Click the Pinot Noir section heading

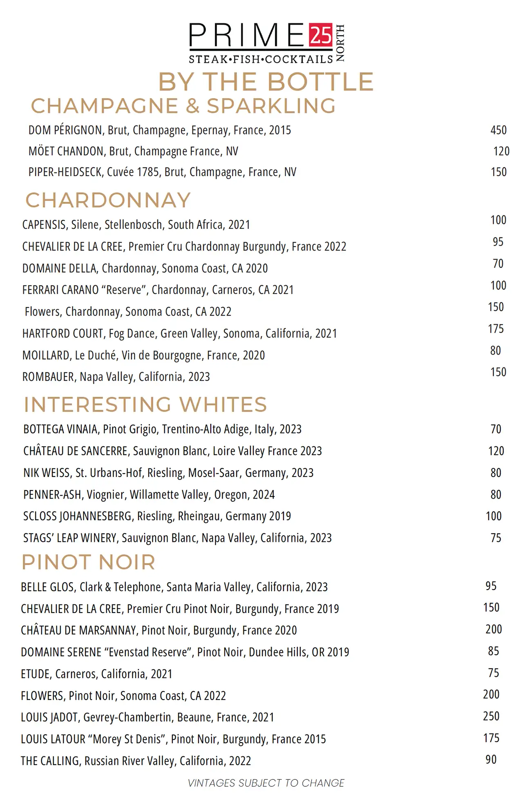[89, 562]
